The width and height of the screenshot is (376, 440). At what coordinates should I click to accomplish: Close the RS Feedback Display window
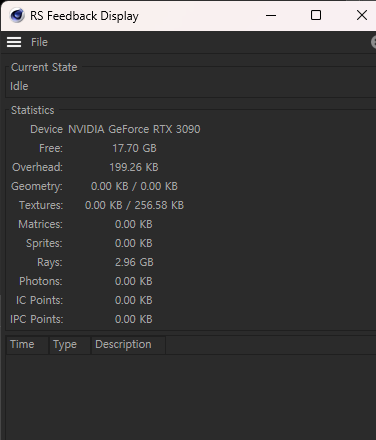362,15
